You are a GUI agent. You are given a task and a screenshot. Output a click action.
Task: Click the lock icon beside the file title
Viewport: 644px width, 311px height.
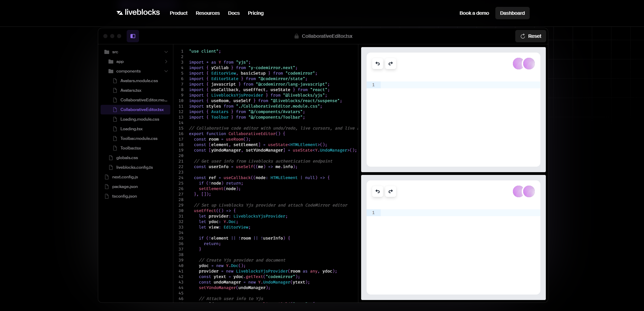(x=297, y=36)
